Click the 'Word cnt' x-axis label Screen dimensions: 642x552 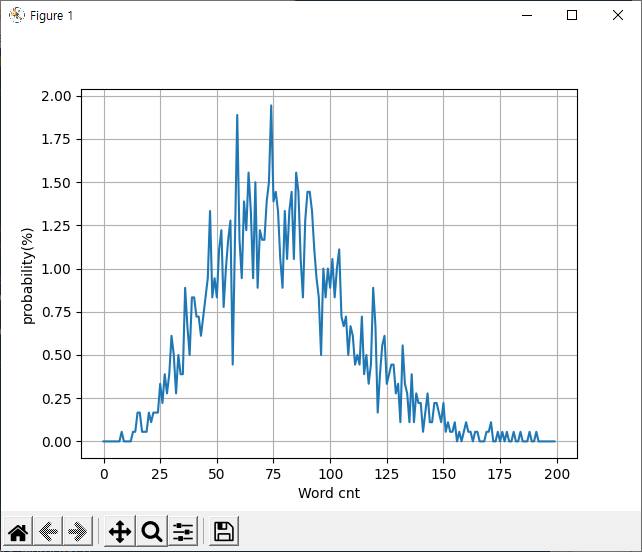329,493
